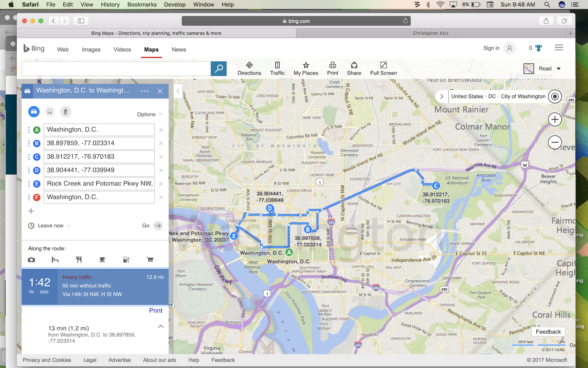This screenshot has width=588, height=368.
Task: Open the Images tab
Action: click(x=91, y=50)
